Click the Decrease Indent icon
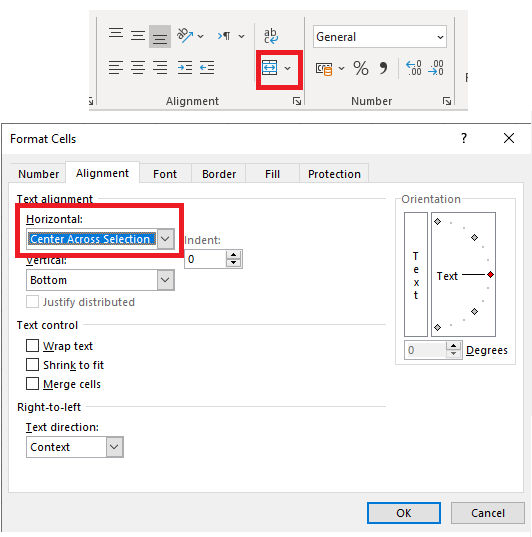The width and height of the screenshot is (532, 537). pyautogui.click(x=207, y=67)
